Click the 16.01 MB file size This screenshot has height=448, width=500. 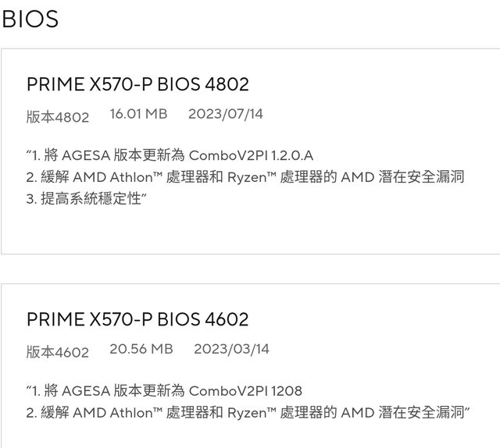click(138, 114)
